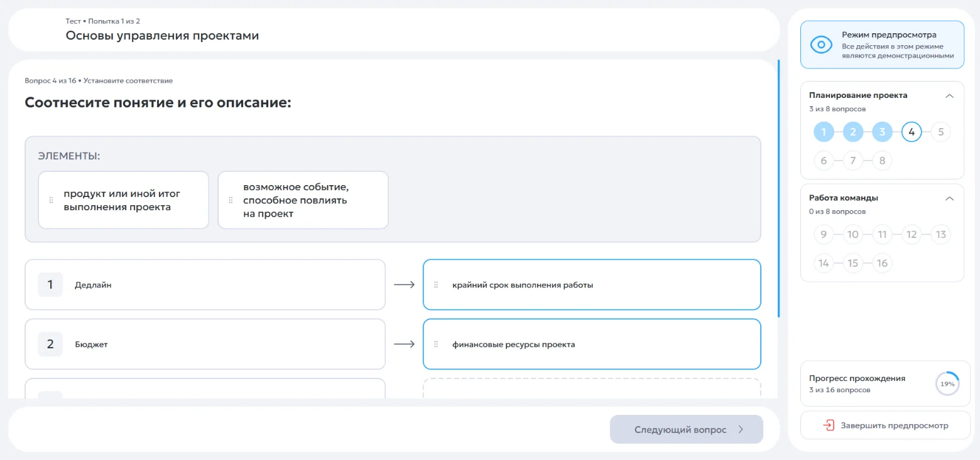
Task: Select question 16 in the navigator
Action: pyautogui.click(x=882, y=263)
